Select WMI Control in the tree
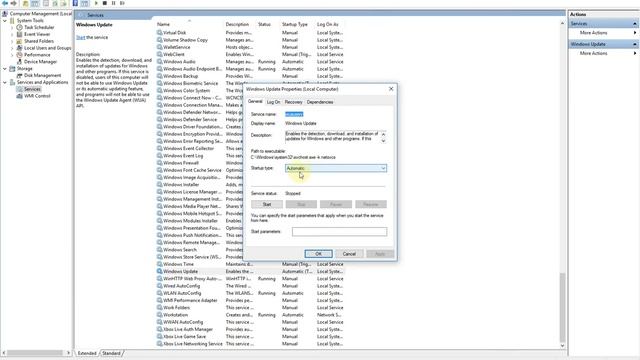This screenshot has width=640, height=360. [x=37, y=96]
